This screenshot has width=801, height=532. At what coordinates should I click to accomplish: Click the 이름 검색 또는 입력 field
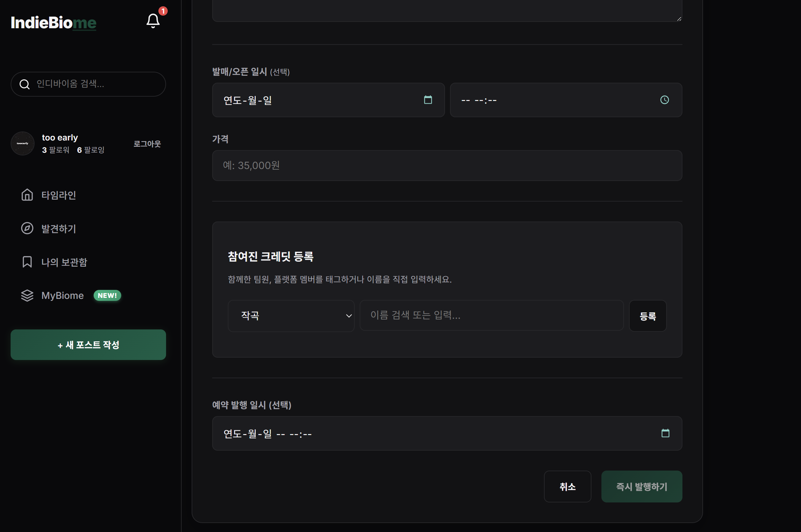click(x=491, y=315)
